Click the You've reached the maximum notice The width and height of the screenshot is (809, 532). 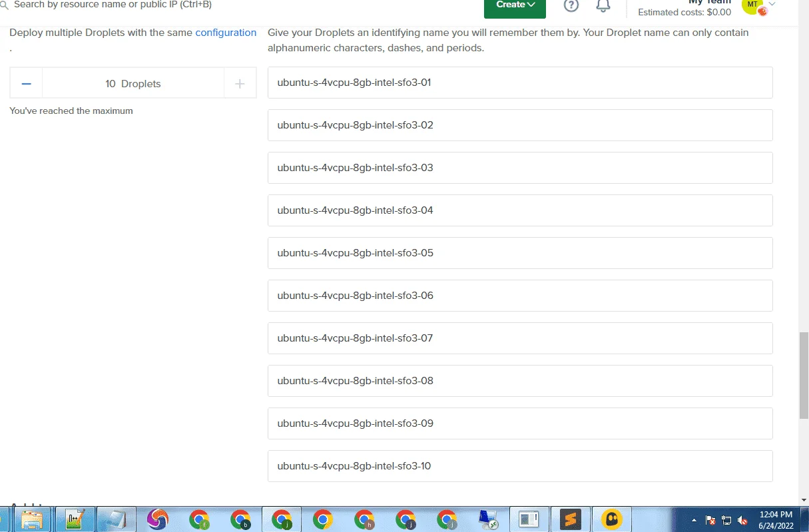71,111
